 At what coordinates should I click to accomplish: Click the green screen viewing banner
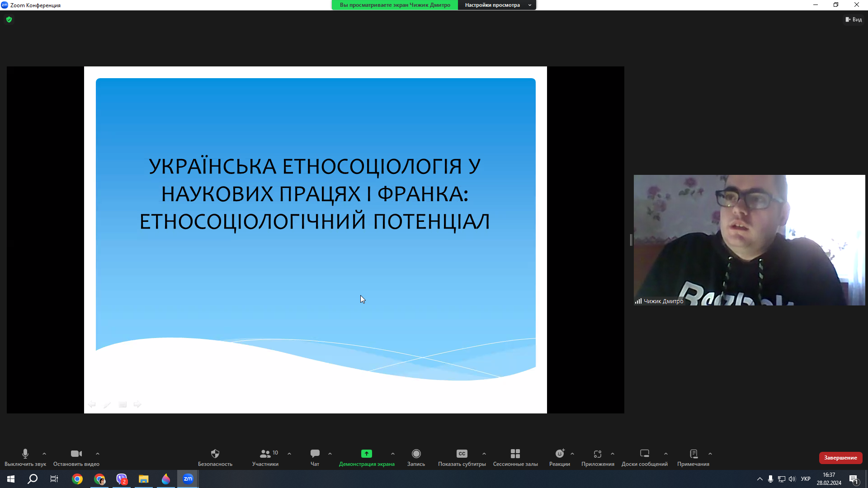click(x=395, y=5)
